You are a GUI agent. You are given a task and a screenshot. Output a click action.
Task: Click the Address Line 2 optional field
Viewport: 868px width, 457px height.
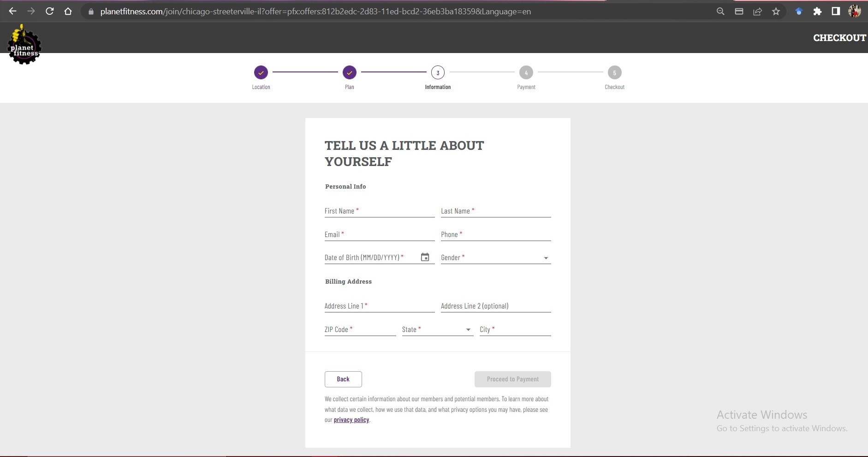(496, 306)
